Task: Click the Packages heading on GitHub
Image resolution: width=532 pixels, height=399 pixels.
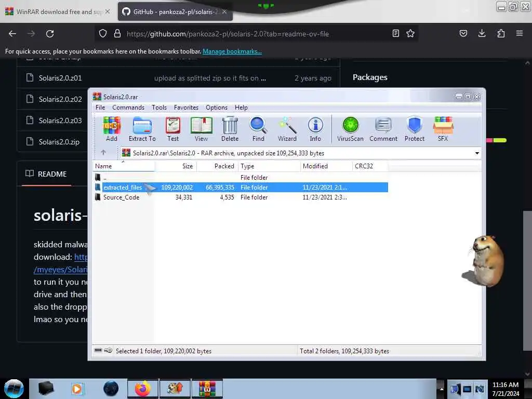Action: coord(370,77)
